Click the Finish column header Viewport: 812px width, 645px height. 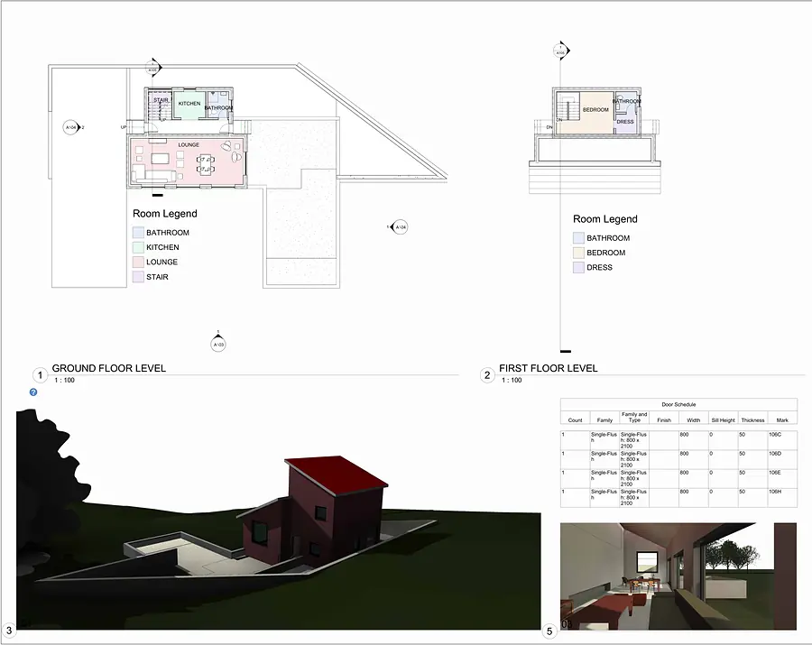click(x=664, y=419)
